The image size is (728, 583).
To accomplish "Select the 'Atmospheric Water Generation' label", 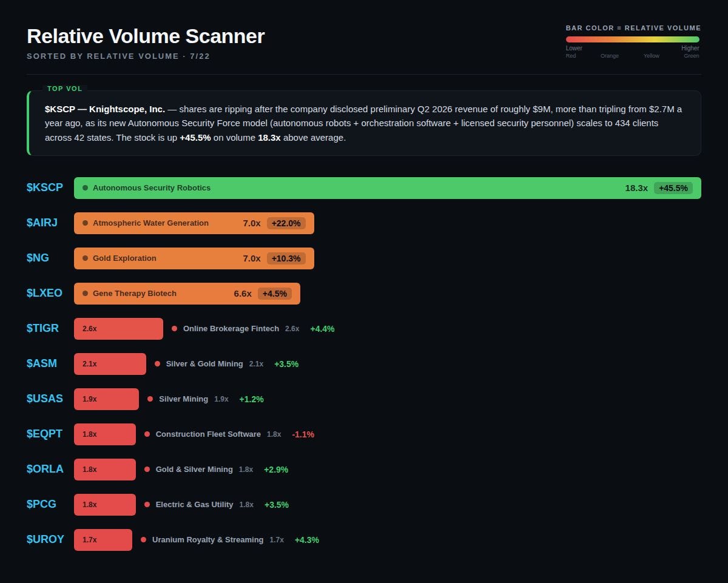I will click(x=150, y=223).
